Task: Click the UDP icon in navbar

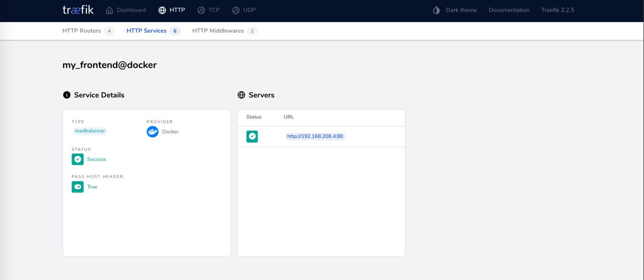Action: pos(236,10)
